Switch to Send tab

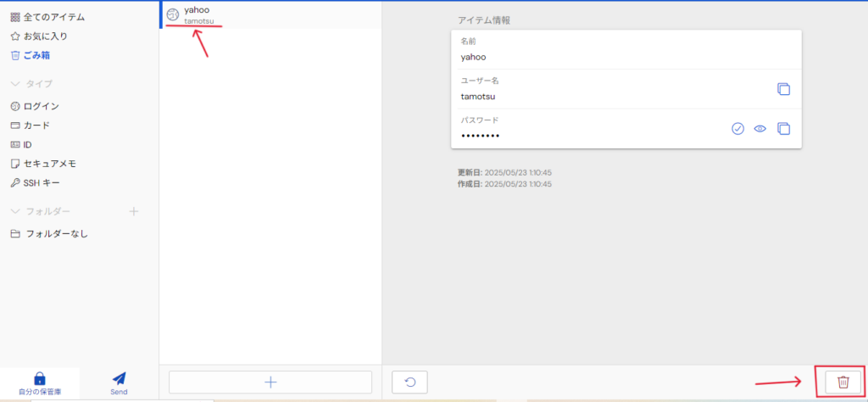[x=119, y=383]
